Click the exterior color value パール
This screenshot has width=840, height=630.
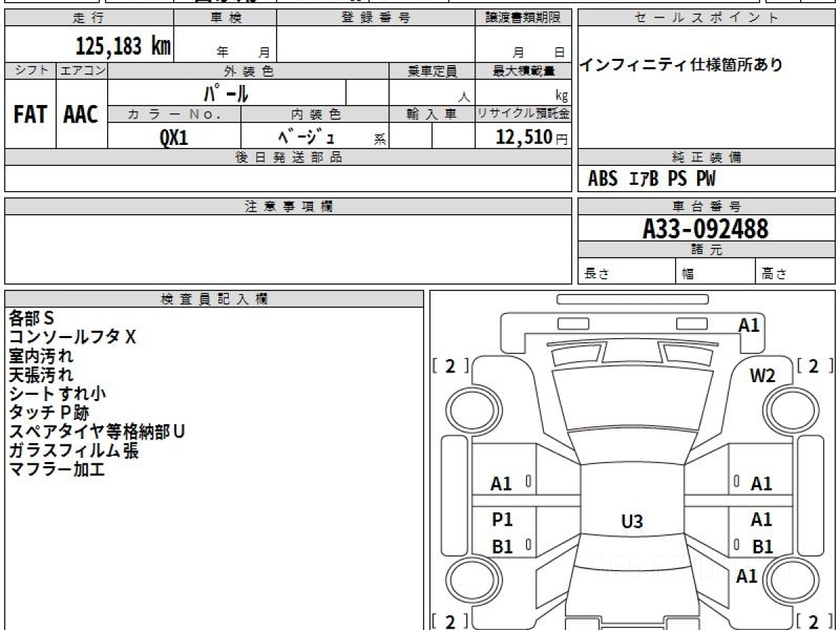point(227,92)
